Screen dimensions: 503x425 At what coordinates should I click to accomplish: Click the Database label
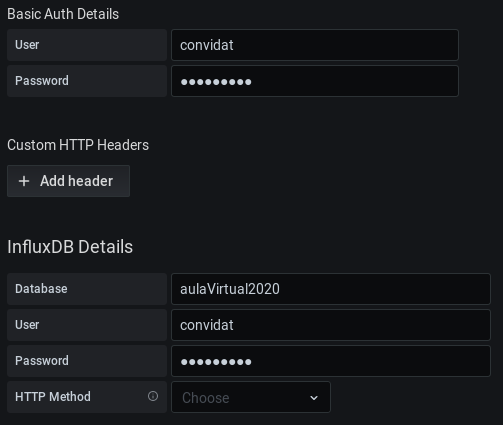pos(41,289)
